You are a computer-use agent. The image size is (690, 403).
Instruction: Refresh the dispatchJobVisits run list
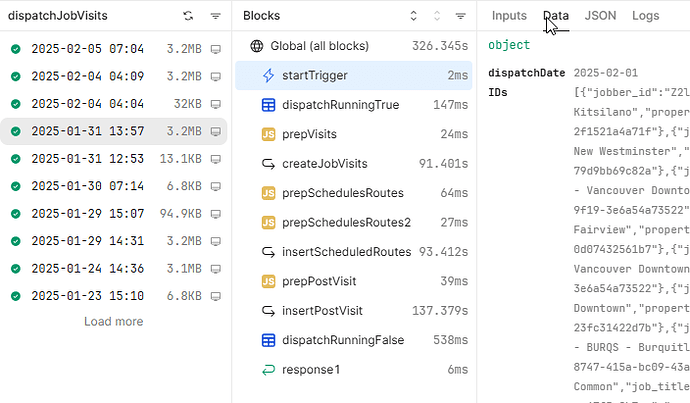[x=189, y=16]
